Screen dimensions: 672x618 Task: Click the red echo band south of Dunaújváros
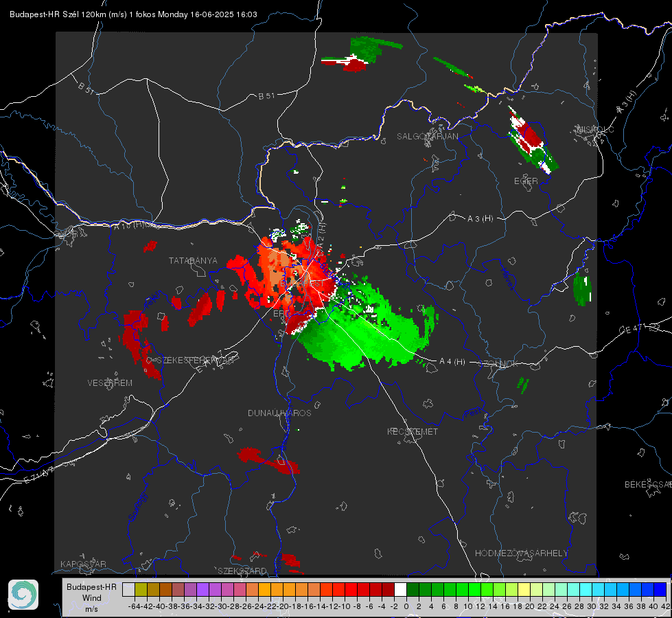268,460
